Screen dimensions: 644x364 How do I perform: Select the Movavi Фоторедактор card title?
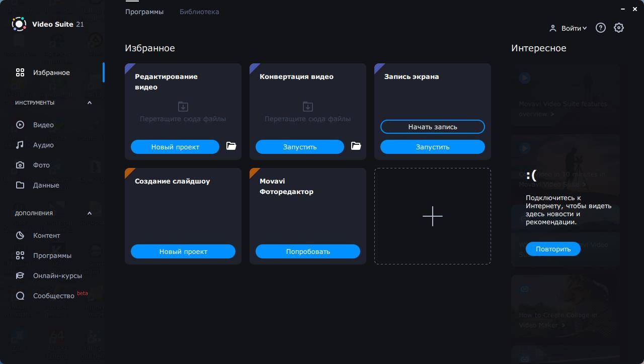286,186
